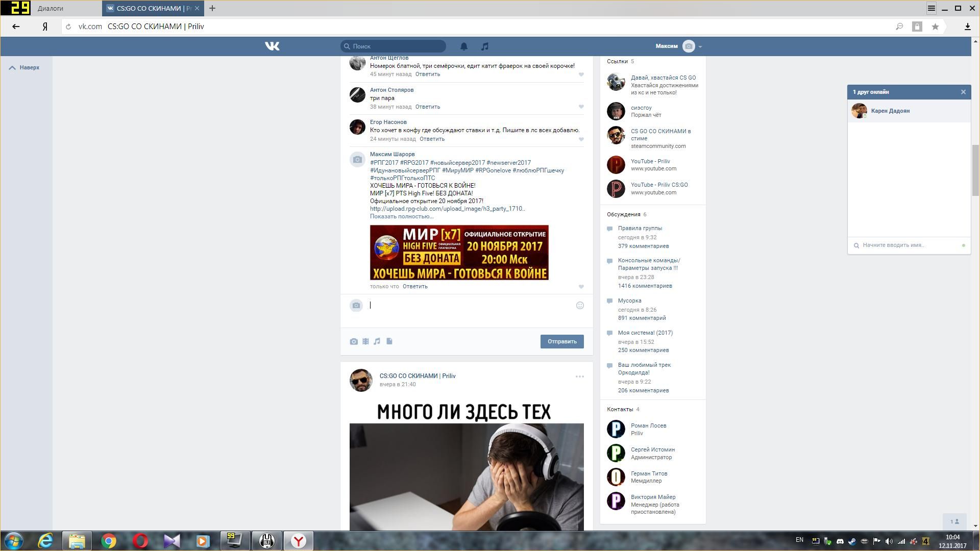This screenshot has height=551, width=980.
Task: Open post options three-dots menu
Action: point(579,377)
